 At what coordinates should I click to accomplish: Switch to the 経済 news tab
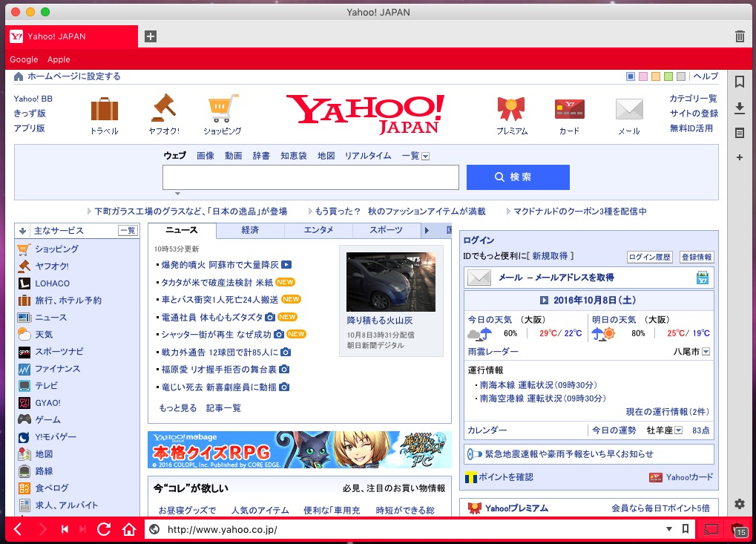click(250, 231)
